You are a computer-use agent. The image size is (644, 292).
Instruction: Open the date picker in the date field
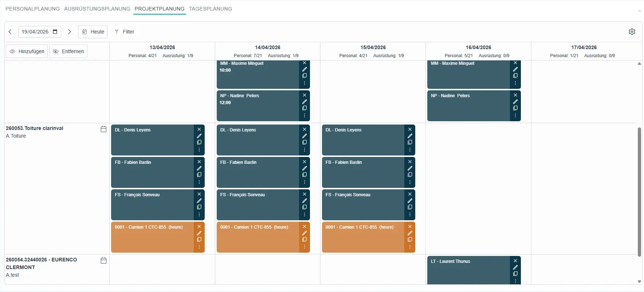[55, 32]
